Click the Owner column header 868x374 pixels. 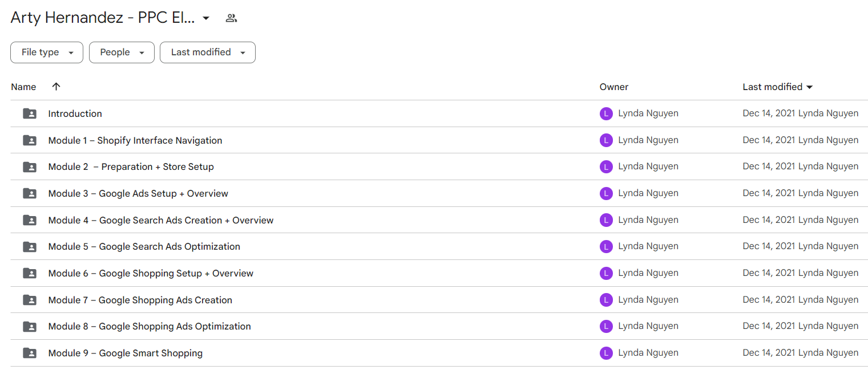tap(614, 87)
